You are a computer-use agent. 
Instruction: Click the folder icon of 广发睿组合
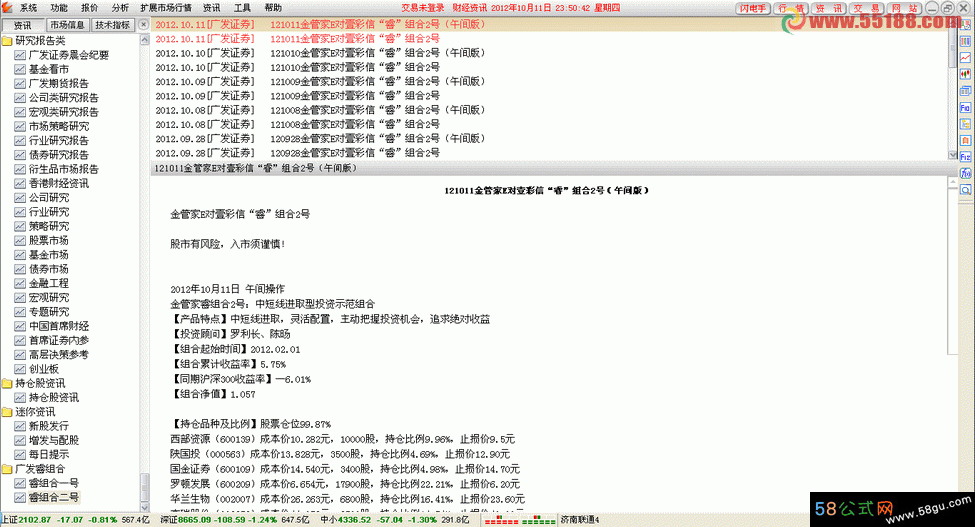pyautogui.click(x=7, y=469)
